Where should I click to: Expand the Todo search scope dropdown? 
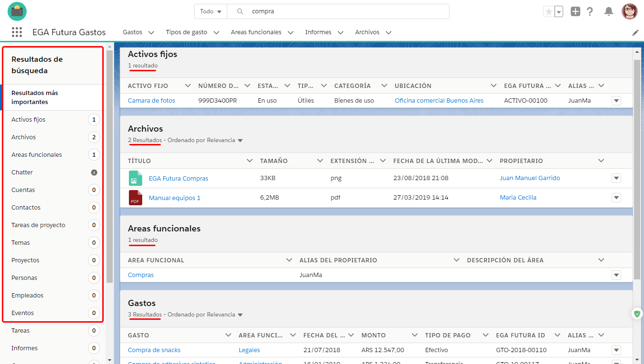click(x=211, y=11)
